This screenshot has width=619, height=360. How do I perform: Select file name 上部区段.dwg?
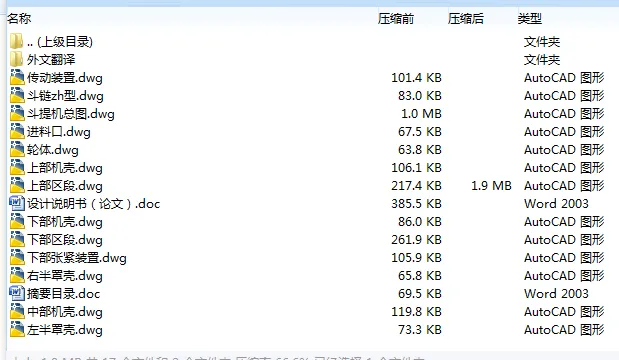pos(65,186)
